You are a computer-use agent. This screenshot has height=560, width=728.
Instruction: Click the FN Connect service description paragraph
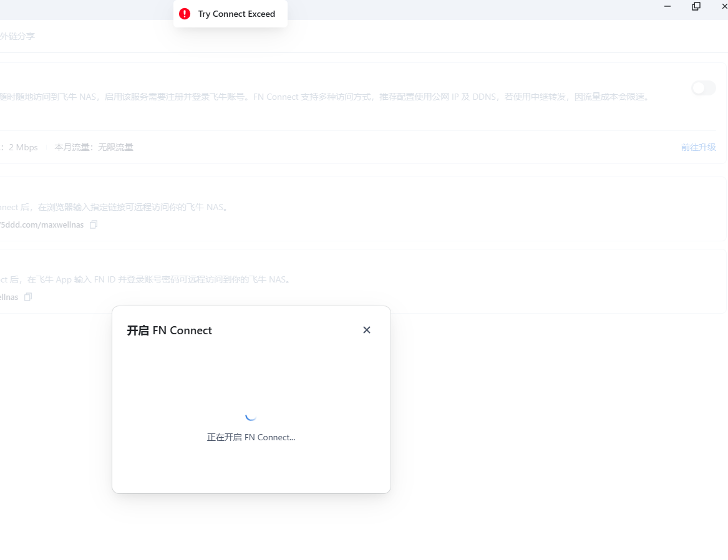click(x=324, y=97)
